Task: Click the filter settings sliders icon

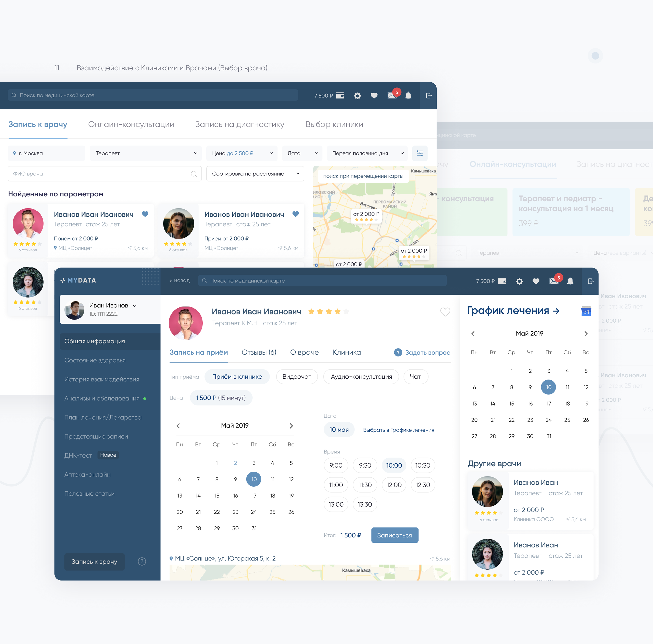Action: pyautogui.click(x=420, y=153)
